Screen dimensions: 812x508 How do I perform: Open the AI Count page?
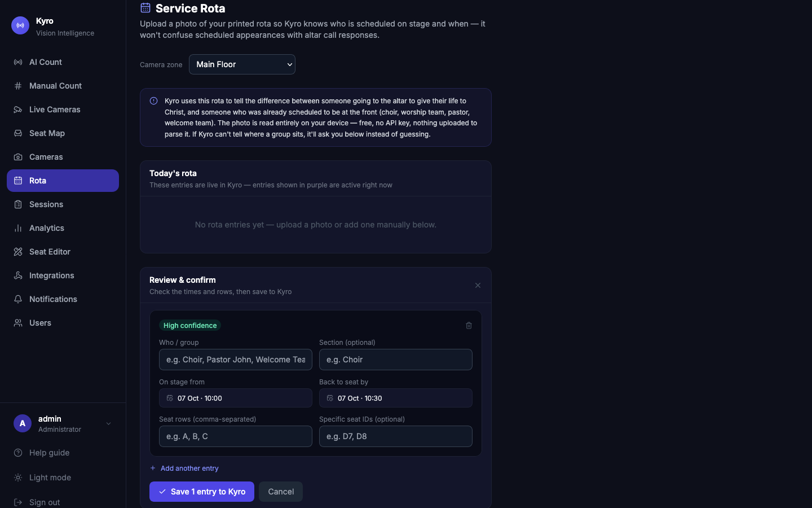click(x=63, y=62)
